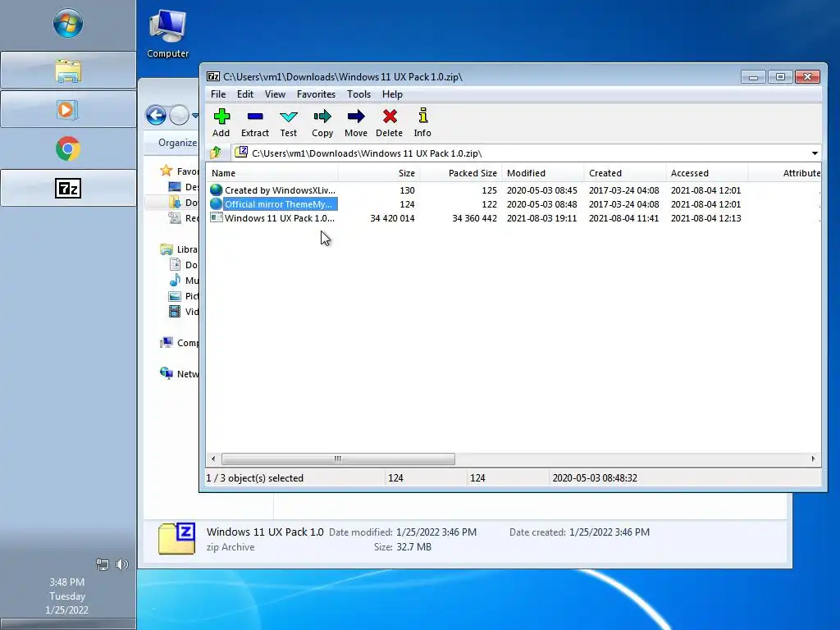Viewport: 840px width, 630px height.
Task: Click accessed date '2021-08-04 12:13'
Action: (x=705, y=218)
